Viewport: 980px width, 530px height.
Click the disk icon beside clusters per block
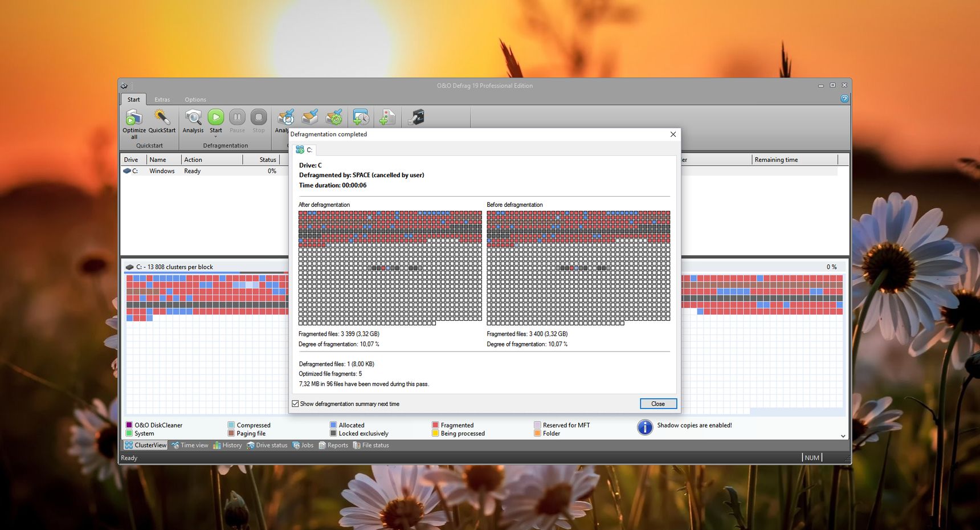(129, 267)
